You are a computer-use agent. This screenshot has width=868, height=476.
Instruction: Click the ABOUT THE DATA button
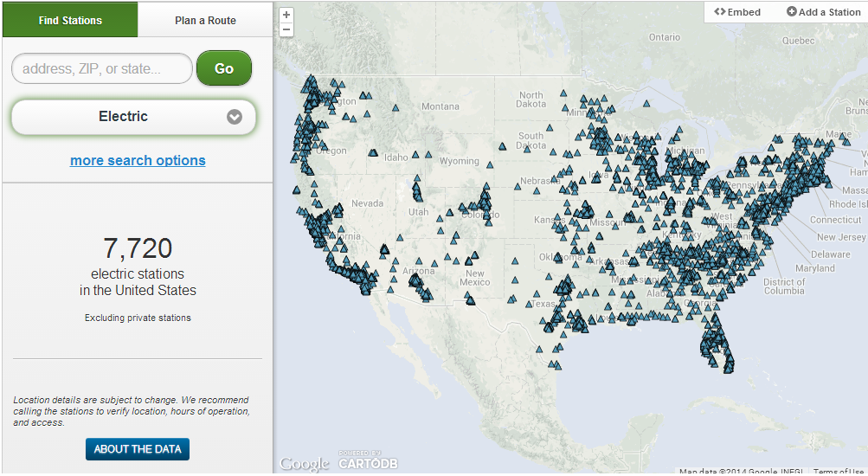[137, 449]
